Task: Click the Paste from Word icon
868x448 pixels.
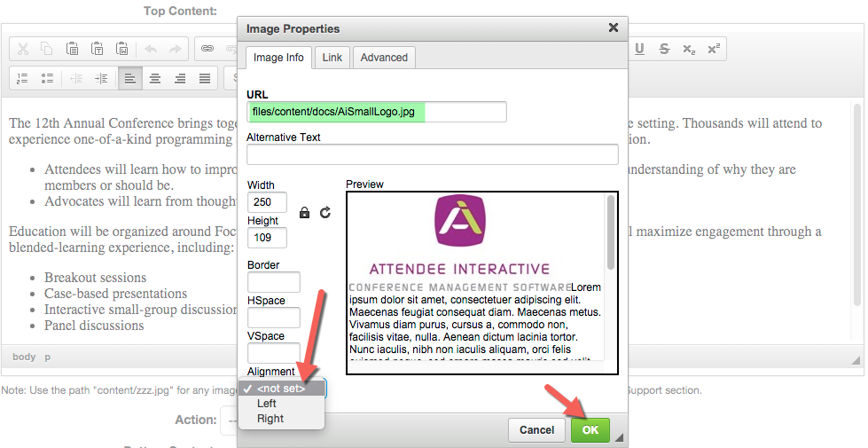Action: point(122,50)
